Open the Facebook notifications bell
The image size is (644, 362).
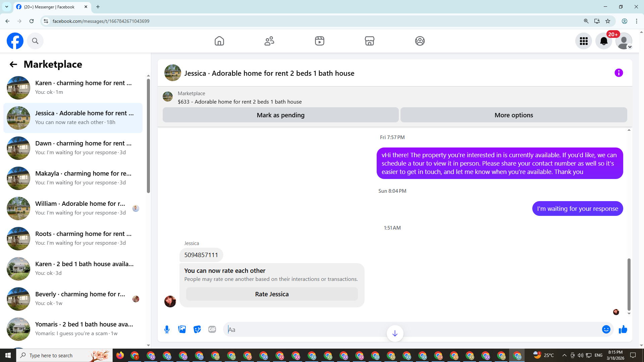603,41
